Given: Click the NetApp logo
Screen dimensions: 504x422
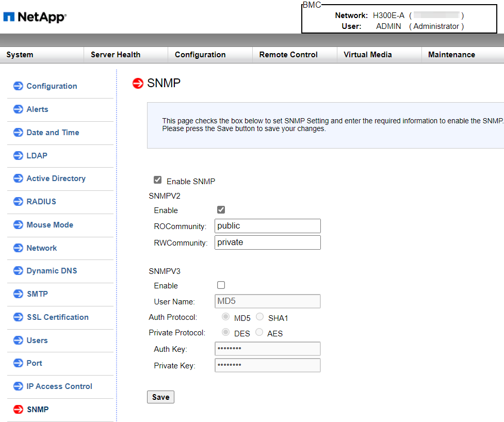Looking at the screenshot, I should click(x=35, y=17).
